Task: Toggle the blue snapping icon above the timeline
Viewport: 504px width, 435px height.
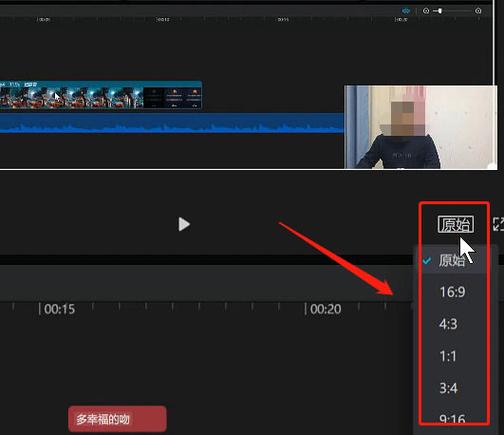Action: click(406, 11)
